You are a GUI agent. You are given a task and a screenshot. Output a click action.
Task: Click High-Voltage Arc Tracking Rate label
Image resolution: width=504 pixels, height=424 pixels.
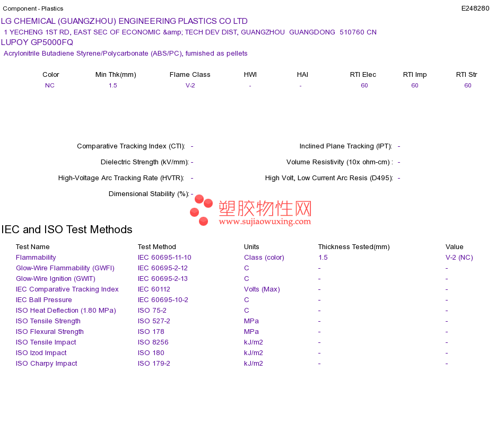point(121,178)
